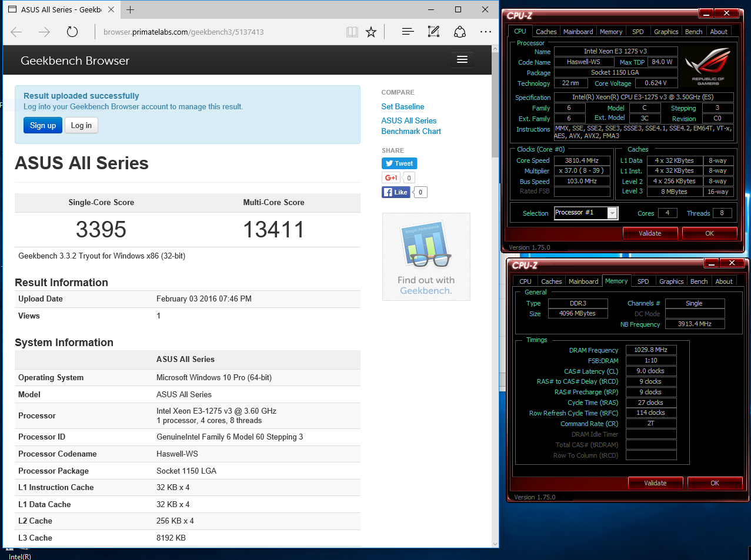
Task: Sign up for Geekbench account
Action: [43, 125]
